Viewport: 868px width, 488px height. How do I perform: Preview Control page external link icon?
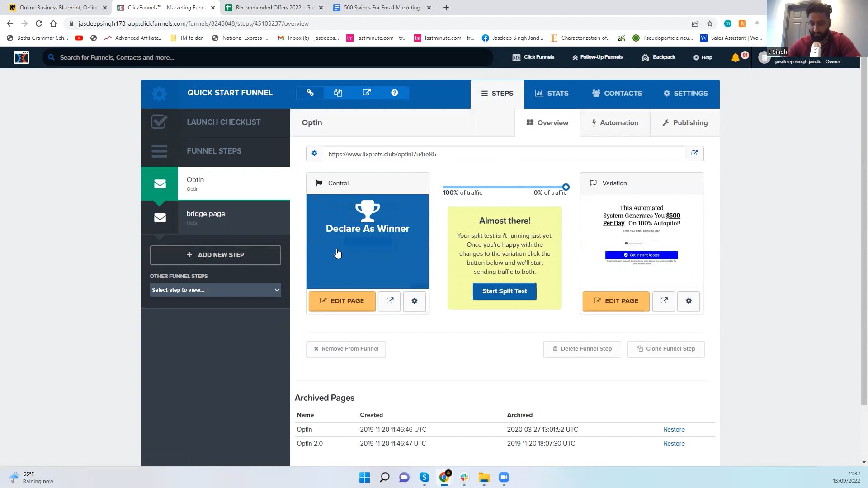[390, 301]
